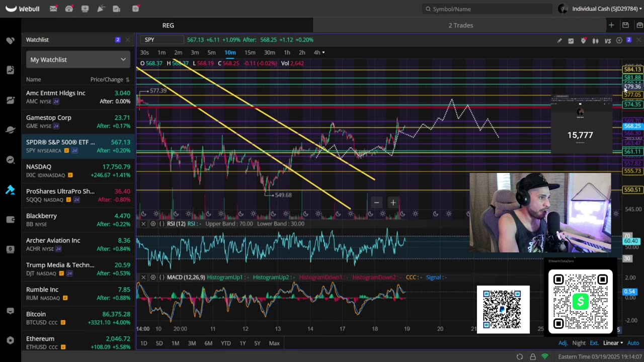Toggle Auto scale on chart
Image resolution: width=644 pixels, height=362 pixels.
point(633,343)
